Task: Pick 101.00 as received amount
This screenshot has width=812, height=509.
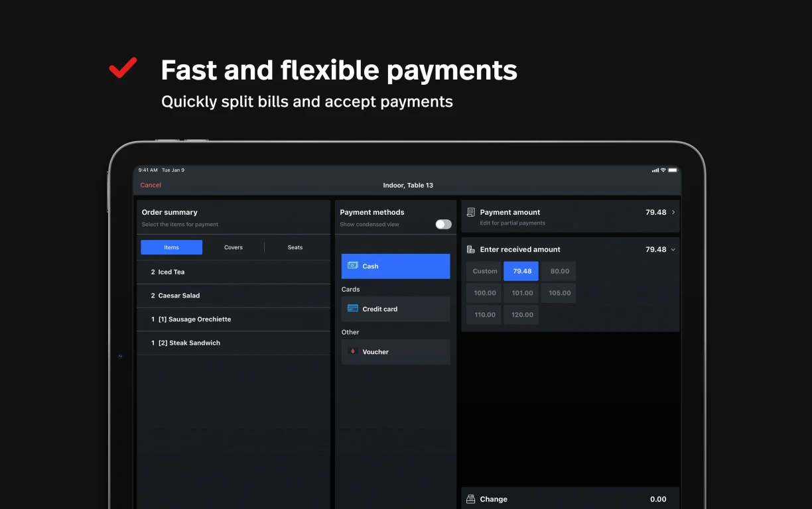Action: (521, 293)
